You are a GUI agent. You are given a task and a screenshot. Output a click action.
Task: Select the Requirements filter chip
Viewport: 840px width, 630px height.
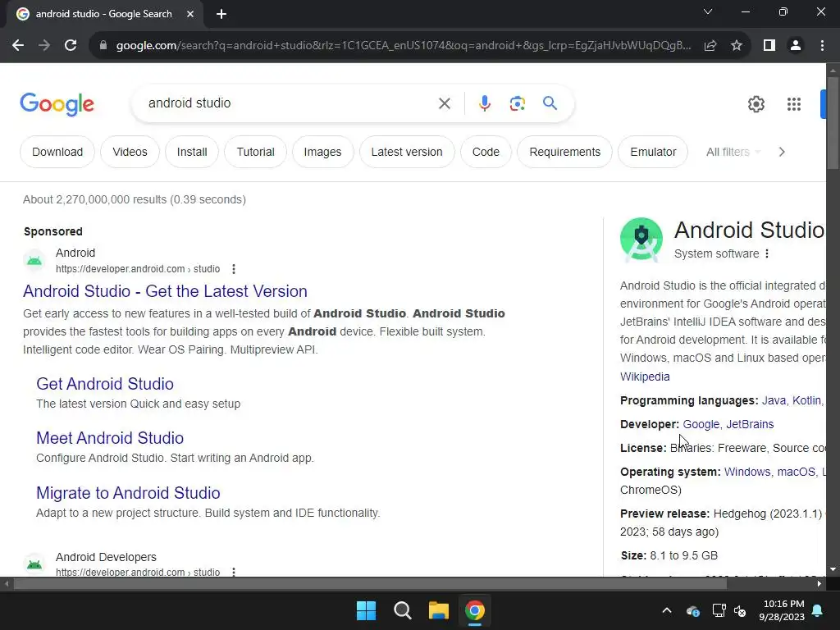[564, 152]
